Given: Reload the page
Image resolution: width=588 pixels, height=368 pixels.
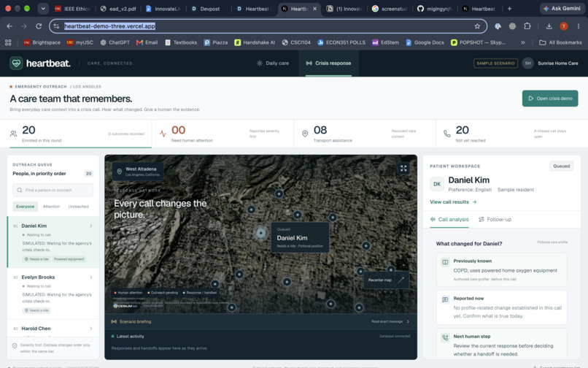Looking at the screenshot, I should coord(39,26).
